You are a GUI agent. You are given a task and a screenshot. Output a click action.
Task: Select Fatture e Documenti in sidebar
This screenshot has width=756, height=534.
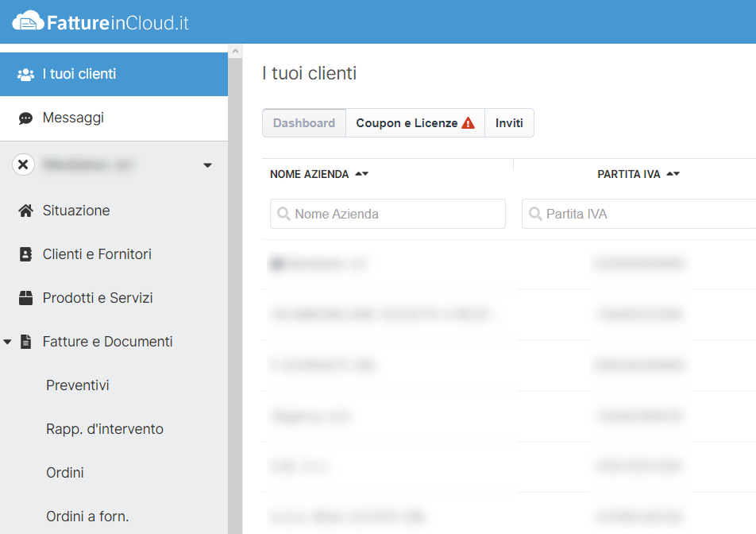point(107,341)
